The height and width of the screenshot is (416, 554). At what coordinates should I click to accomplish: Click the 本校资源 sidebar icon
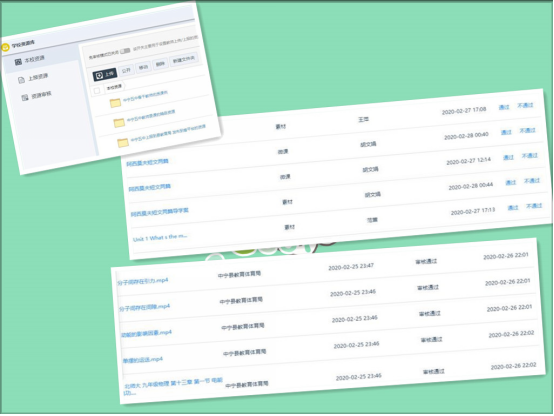[18, 62]
